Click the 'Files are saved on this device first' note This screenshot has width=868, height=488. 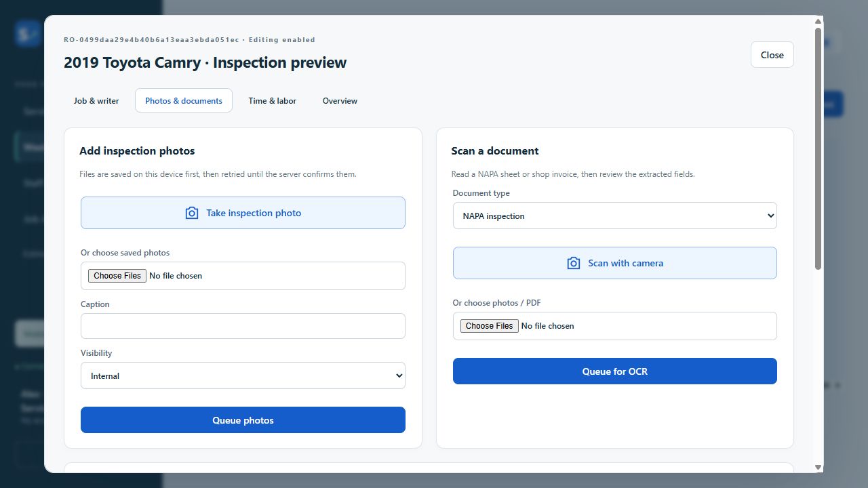tap(218, 174)
